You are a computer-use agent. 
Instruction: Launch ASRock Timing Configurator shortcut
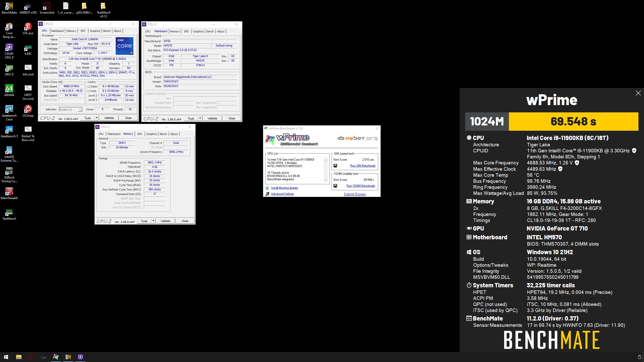click(9, 175)
